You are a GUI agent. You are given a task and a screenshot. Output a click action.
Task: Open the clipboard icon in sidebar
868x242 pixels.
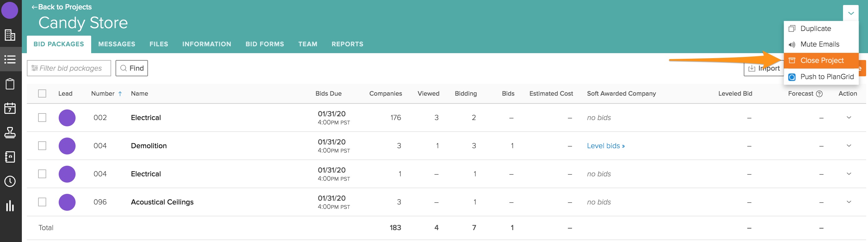[10, 84]
